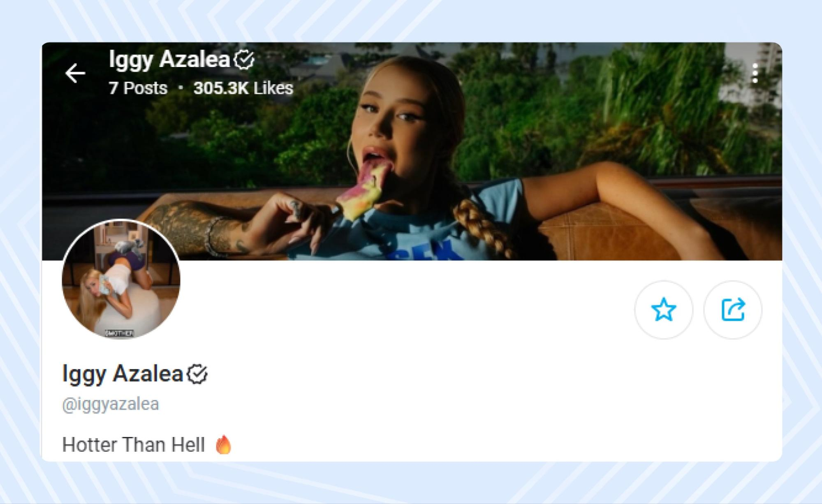
Task: Click the "Hotter Than Hell" bio text
Action: click(x=133, y=444)
